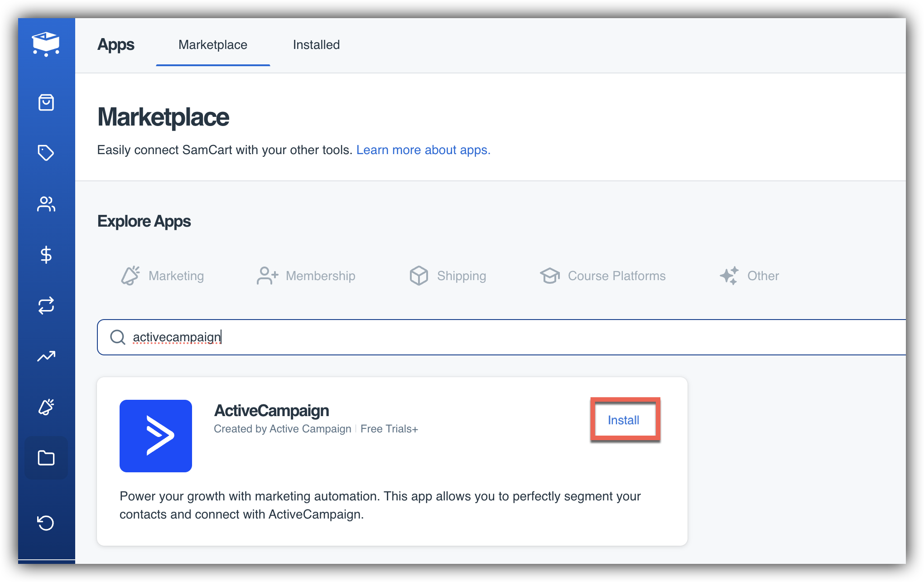Click the dollar sign sidebar icon

[x=46, y=255]
